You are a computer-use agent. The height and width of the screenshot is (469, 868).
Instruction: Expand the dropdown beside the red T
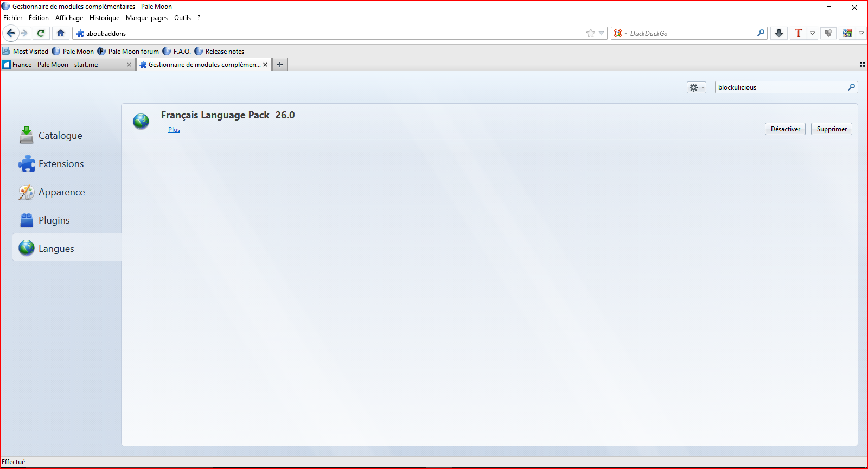(812, 33)
